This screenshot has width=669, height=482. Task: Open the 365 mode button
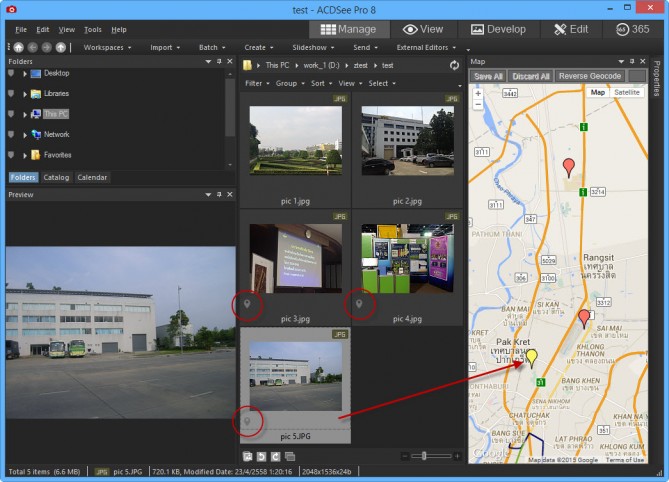pos(632,29)
